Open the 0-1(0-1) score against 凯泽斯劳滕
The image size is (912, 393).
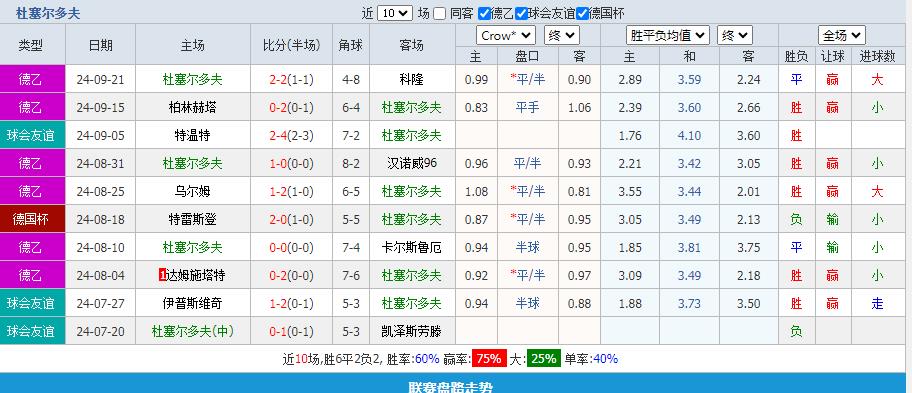point(291,331)
